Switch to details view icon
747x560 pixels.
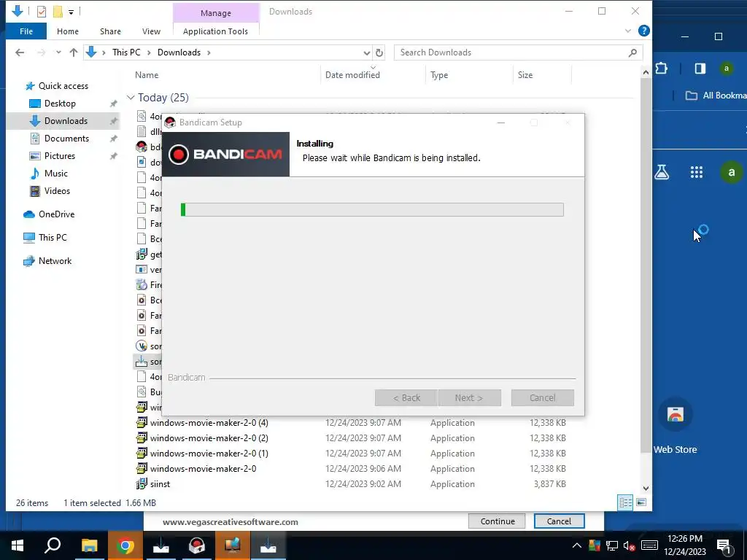coord(625,502)
